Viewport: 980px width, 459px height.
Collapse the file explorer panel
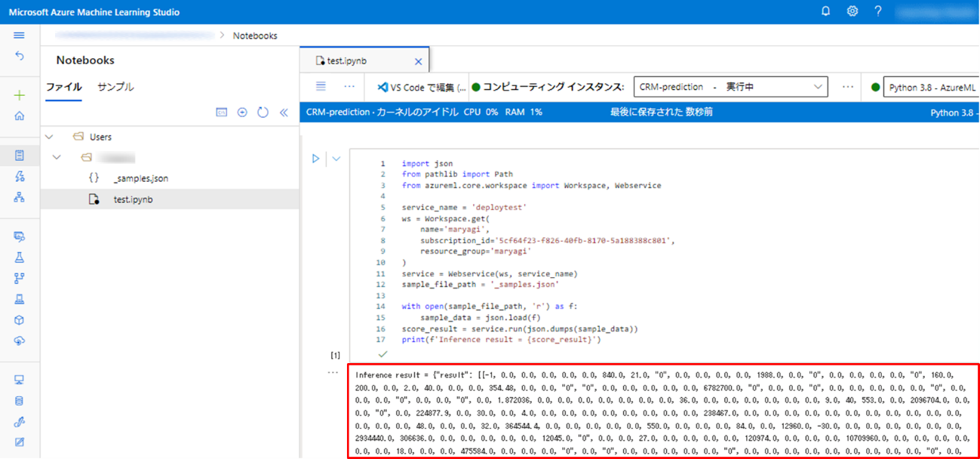pyautogui.click(x=284, y=112)
